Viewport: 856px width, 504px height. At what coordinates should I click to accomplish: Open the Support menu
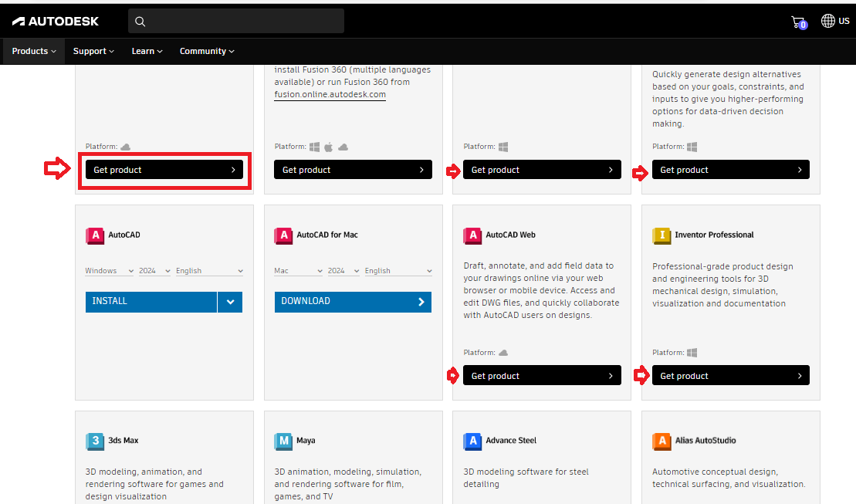click(x=93, y=52)
